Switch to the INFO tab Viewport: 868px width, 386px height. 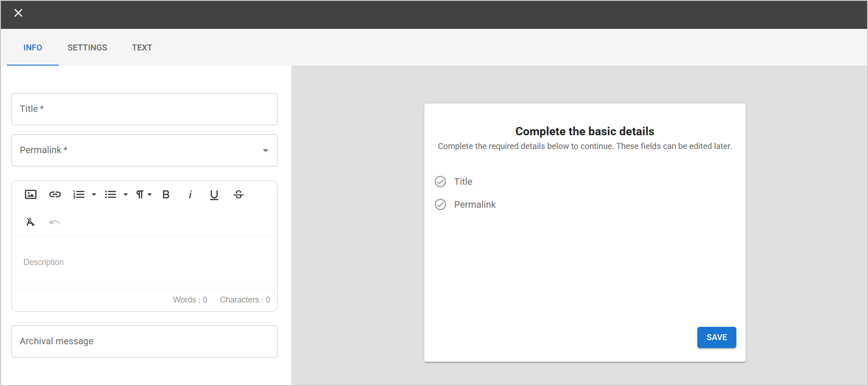click(33, 48)
